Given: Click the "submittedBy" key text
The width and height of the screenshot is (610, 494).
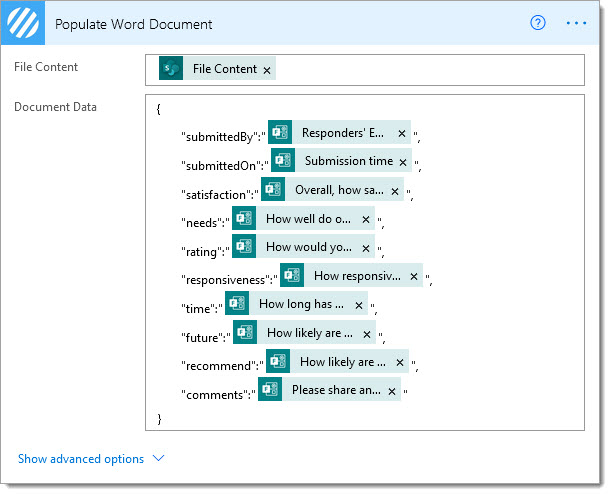Looking at the screenshot, I should (220, 137).
